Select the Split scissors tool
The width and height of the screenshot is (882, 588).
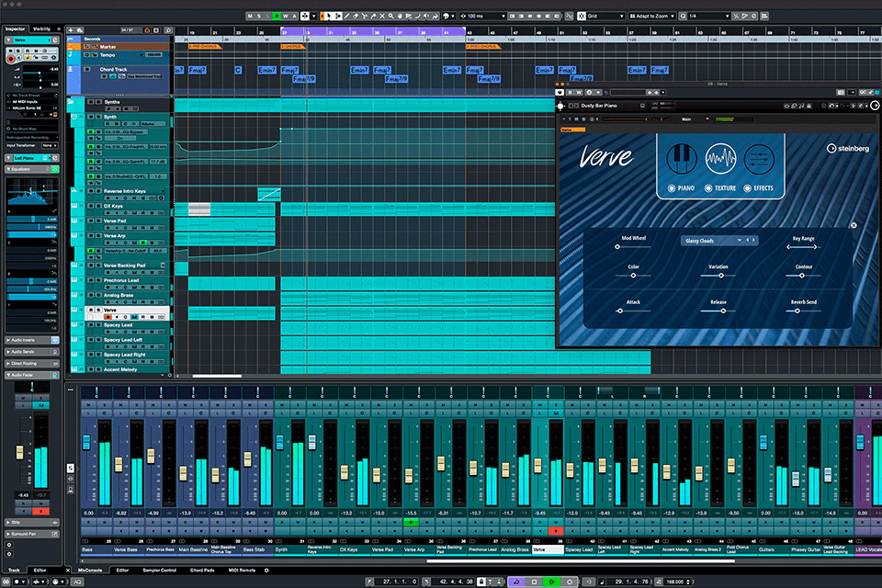(x=365, y=17)
